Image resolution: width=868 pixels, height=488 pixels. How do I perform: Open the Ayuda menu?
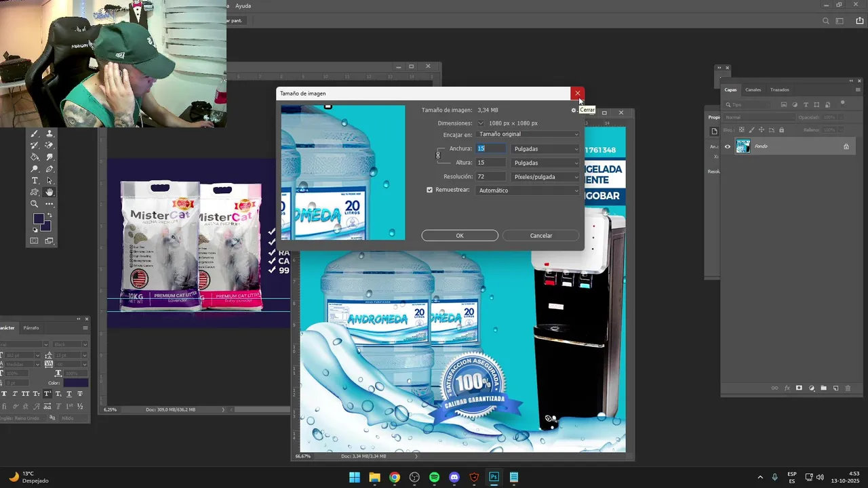(x=243, y=5)
